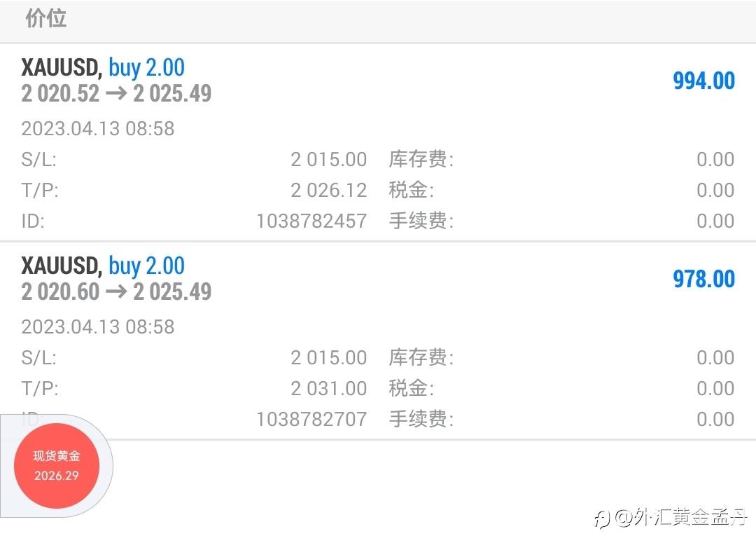Viewport: 756px width, 550px height.
Task: Click the 994.00 profit value
Action: 703,81
